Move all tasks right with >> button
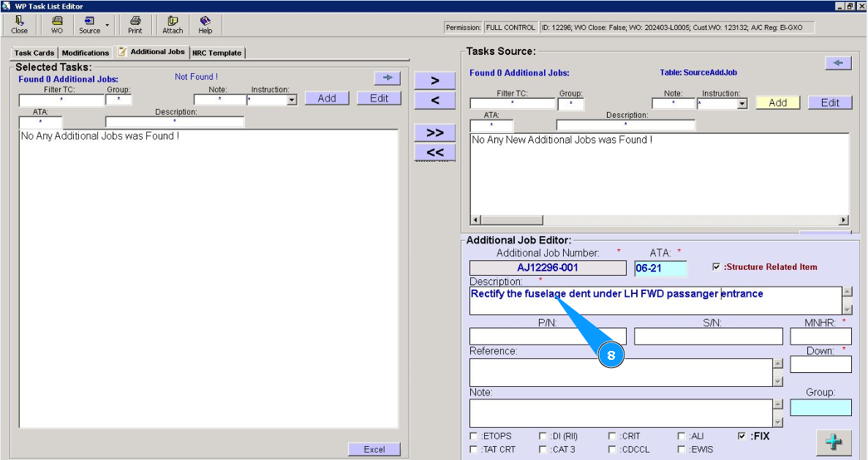This screenshot has width=868, height=460. click(435, 133)
